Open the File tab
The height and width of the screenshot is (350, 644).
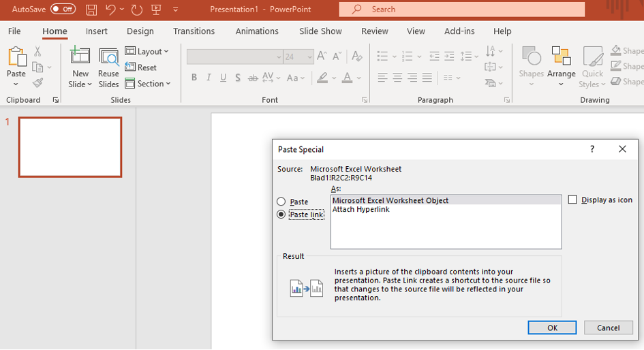click(14, 31)
